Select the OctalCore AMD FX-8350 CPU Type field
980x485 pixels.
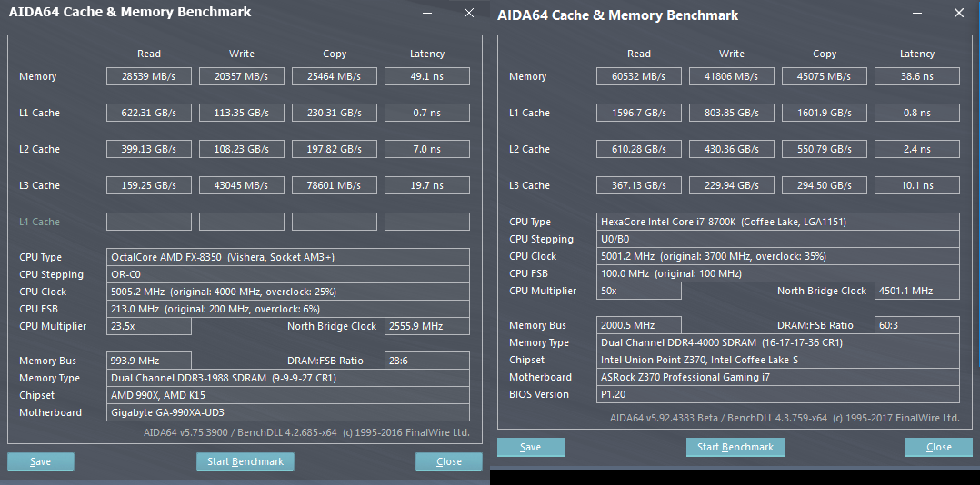pos(288,257)
